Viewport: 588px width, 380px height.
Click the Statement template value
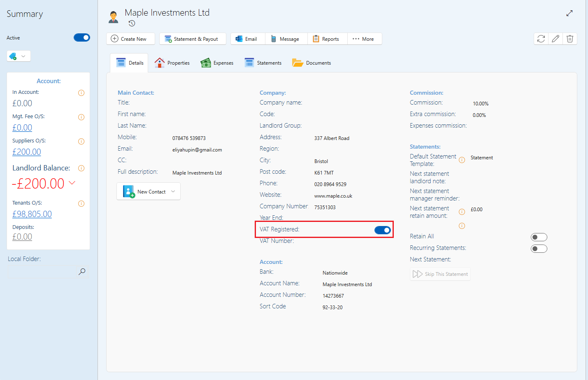coord(482,158)
